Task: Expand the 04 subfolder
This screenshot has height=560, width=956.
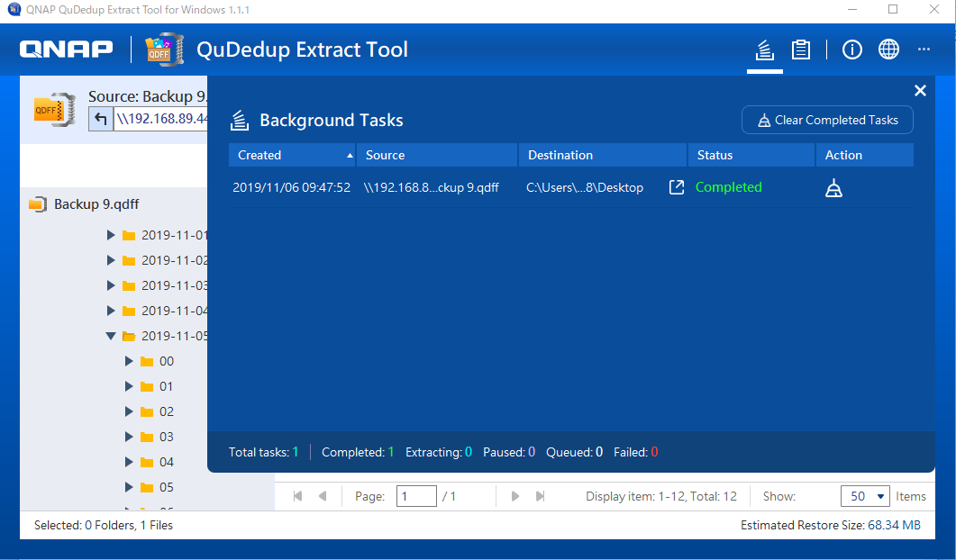Action: pos(129,462)
